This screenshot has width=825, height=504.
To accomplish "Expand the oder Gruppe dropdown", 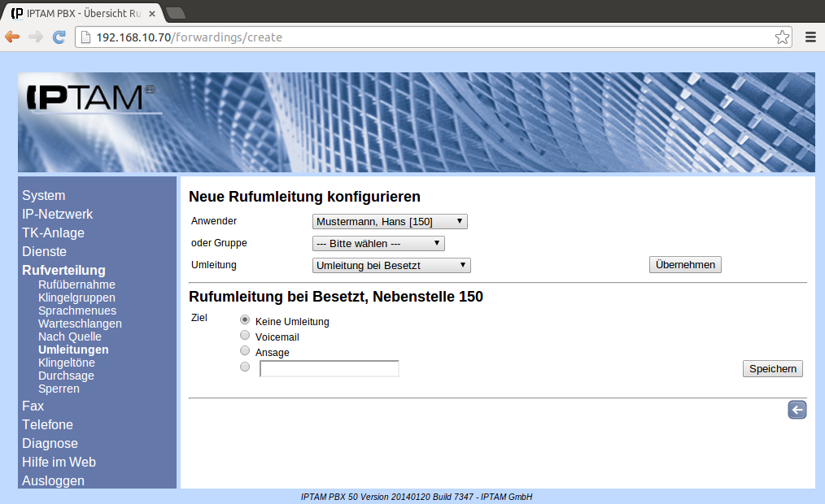I will point(378,243).
